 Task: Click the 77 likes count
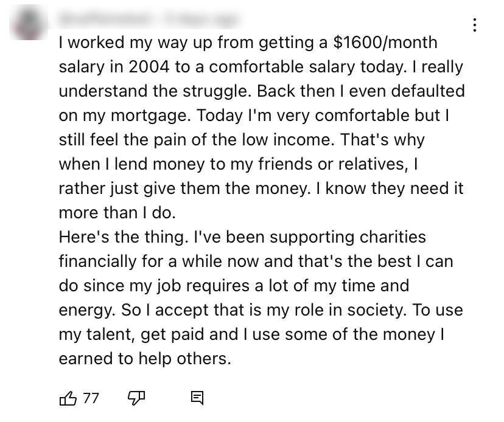pos(91,398)
